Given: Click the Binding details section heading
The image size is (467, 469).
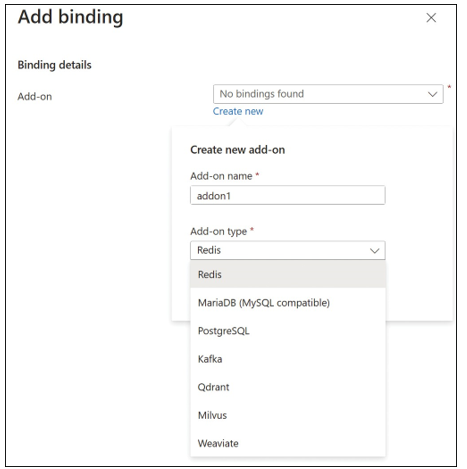Looking at the screenshot, I should 54,65.
